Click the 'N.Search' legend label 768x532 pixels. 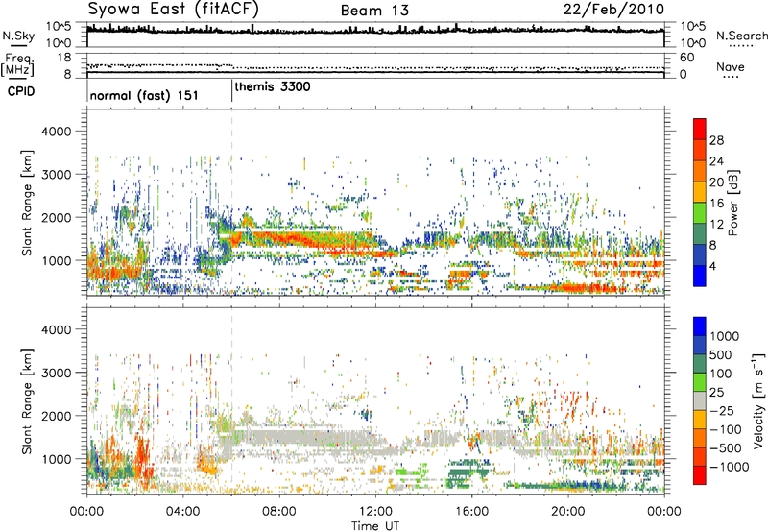click(x=741, y=36)
